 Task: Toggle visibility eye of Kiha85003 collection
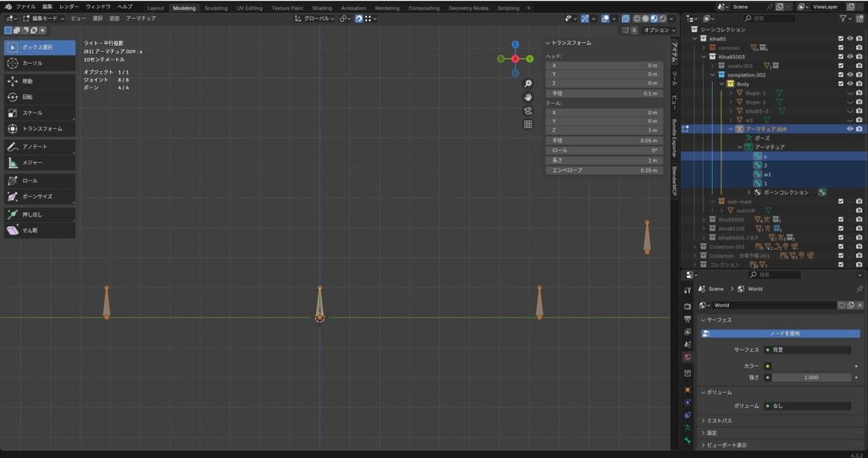849,56
